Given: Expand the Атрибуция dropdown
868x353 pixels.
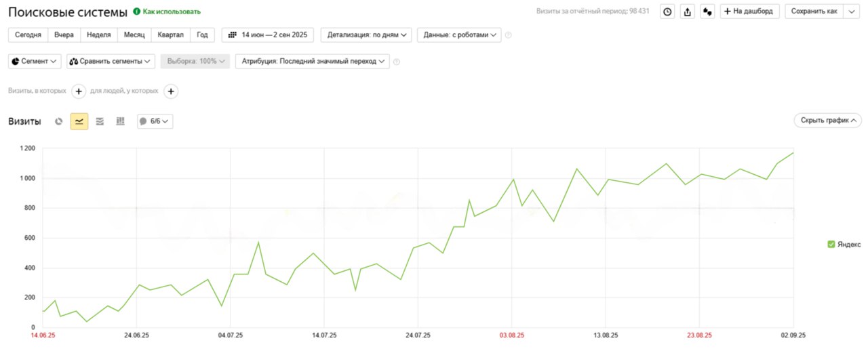Looking at the screenshot, I should [313, 61].
